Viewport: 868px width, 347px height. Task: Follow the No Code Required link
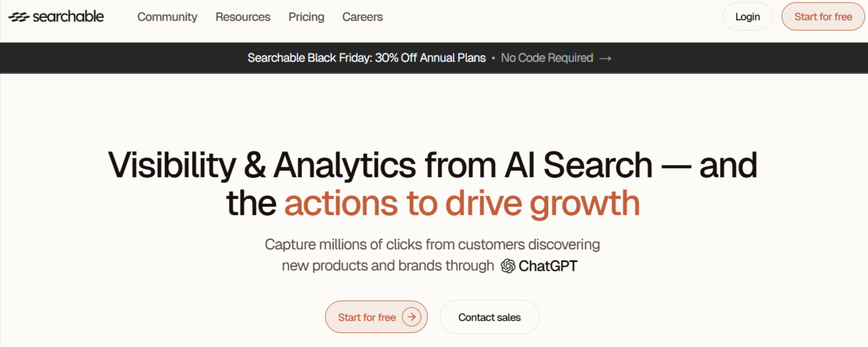click(547, 58)
